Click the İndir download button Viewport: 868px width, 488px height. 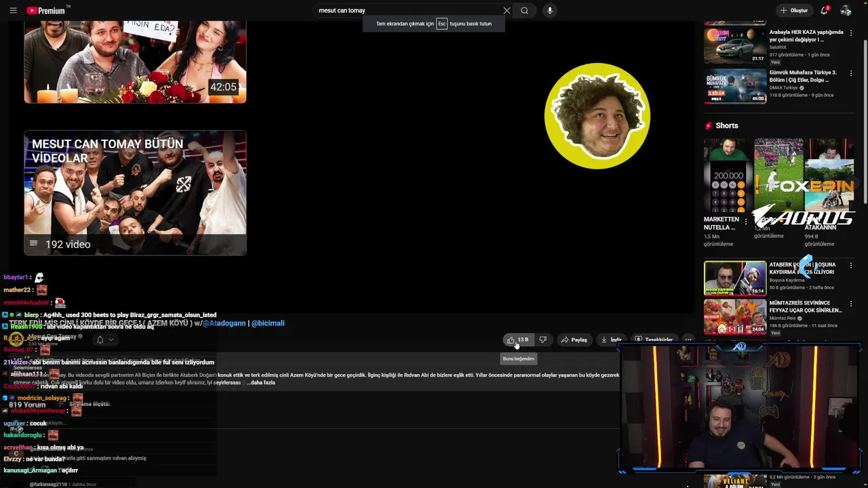coord(611,340)
